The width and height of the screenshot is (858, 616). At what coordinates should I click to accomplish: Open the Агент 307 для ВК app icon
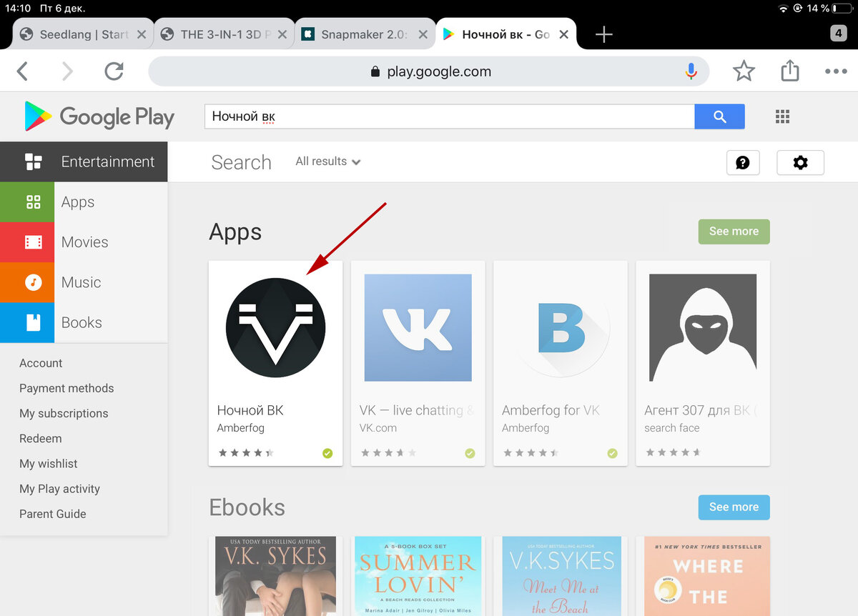703,327
